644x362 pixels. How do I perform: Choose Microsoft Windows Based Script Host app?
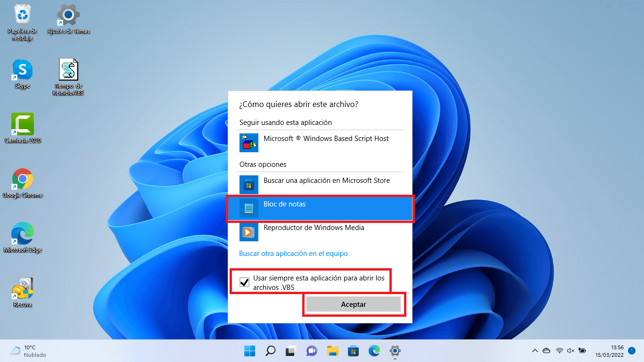coord(320,142)
